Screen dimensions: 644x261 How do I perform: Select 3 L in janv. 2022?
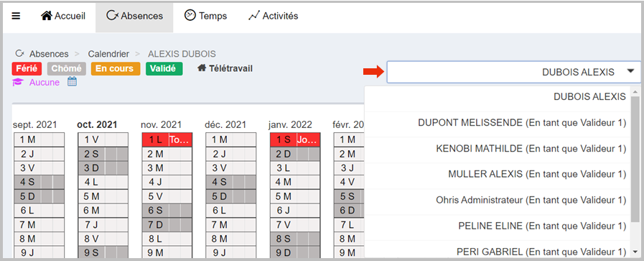(295, 168)
